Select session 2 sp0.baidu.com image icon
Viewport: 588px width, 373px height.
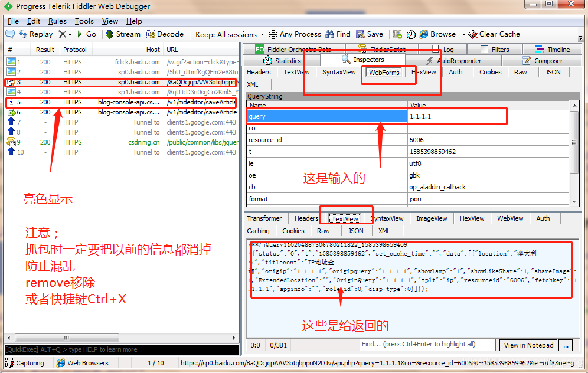click(x=11, y=72)
